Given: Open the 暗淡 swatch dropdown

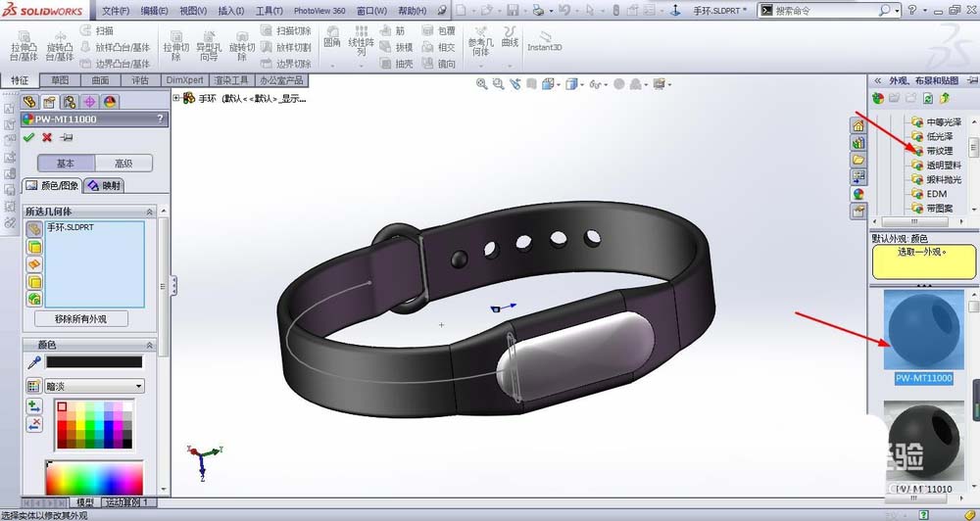Looking at the screenshot, I should pyautogui.click(x=138, y=386).
